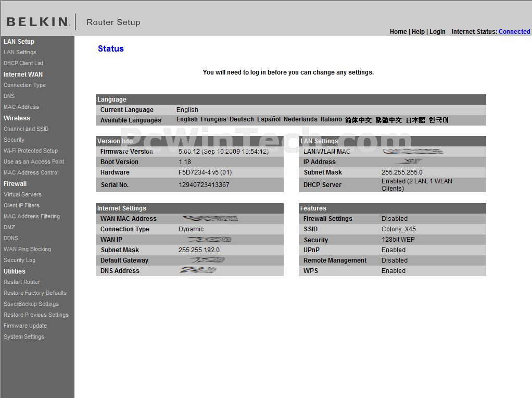Open Save/Backup Settings
532x398 pixels.
pos(31,304)
